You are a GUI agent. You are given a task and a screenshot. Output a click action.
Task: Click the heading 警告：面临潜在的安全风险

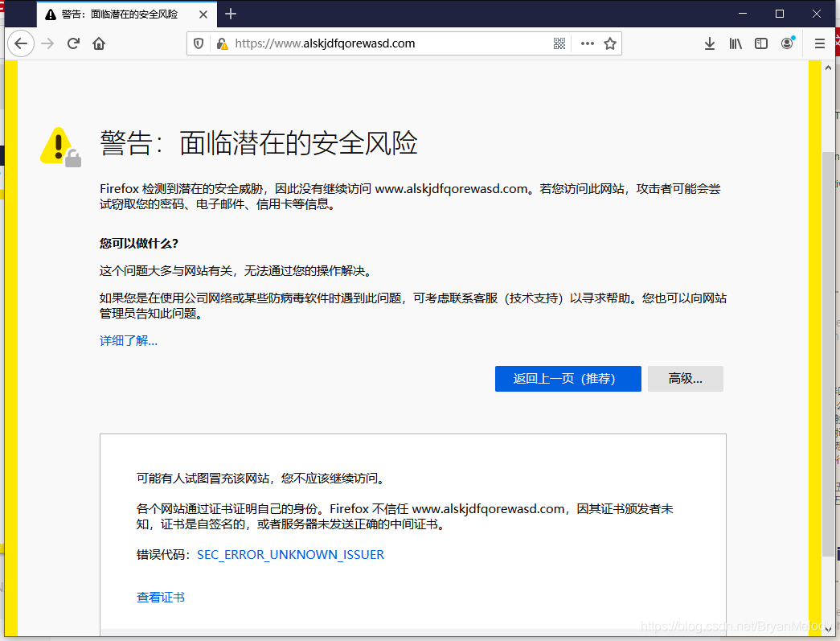click(259, 143)
